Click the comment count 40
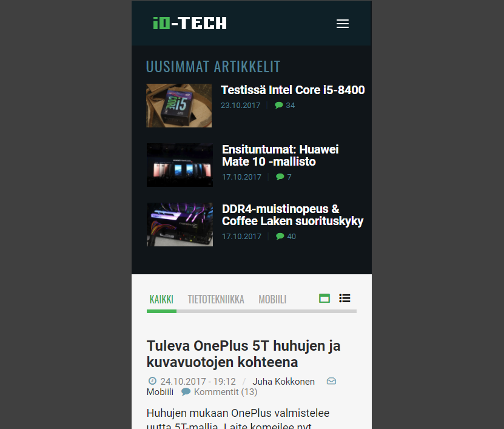Viewport: 504px width, 429px height. coord(292,237)
